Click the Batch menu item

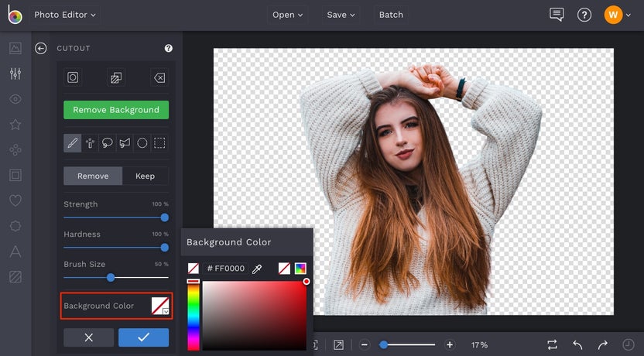[391, 15]
